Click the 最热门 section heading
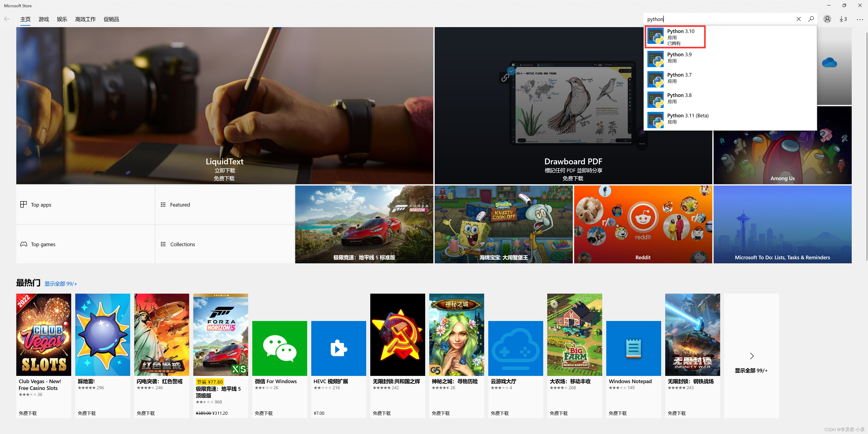Screen dimensions: 868x434 click(x=28, y=283)
